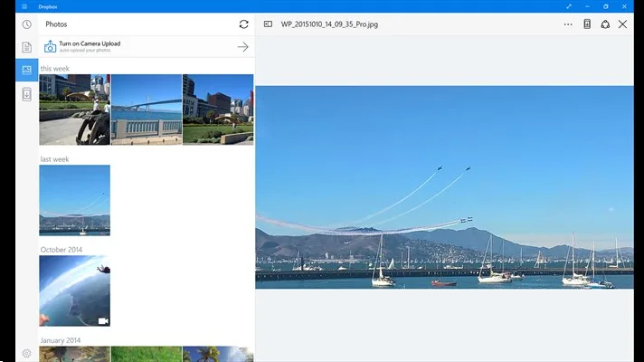This screenshot has width=644, height=362.
Task: Make photo available offline via device icon
Action: pyautogui.click(x=587, y=24)
